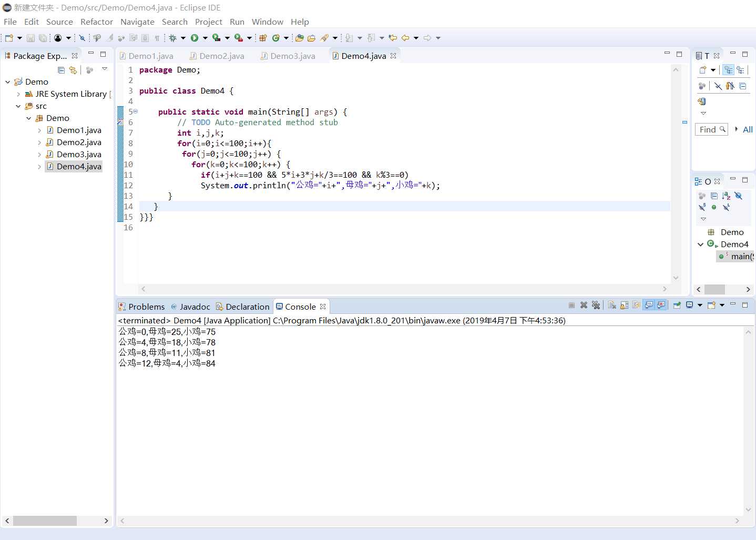
Task: Toggle Show Console on standard output change
Action: click(649, 305)
